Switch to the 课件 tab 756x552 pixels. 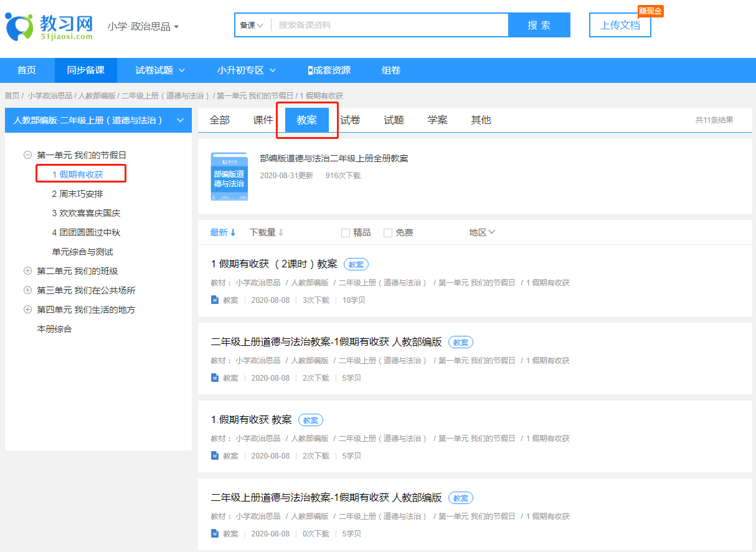pos(263,120)
